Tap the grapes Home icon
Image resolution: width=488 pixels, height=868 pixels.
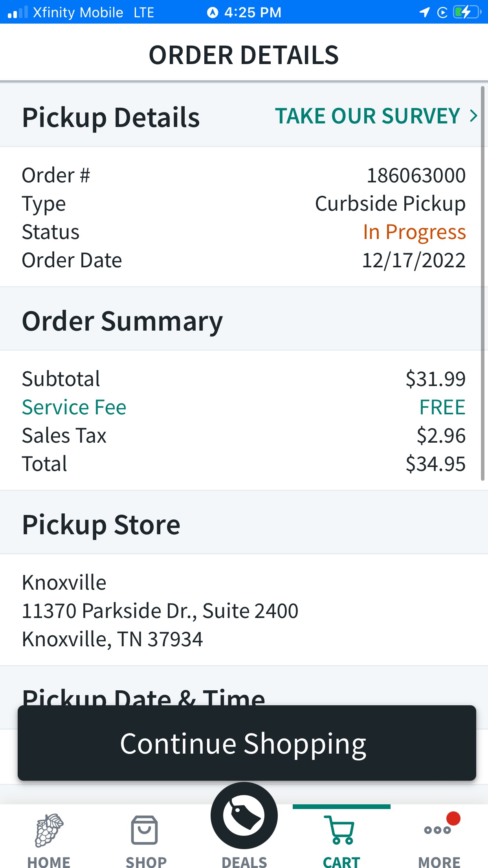pyautogui.click(x=49, y=830)
